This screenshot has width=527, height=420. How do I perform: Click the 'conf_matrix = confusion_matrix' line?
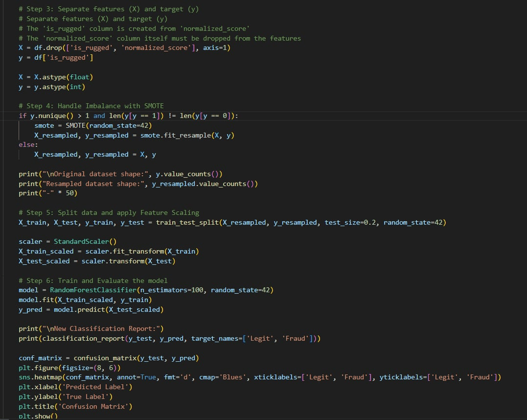pyautogui.click(x=109, y=358)
